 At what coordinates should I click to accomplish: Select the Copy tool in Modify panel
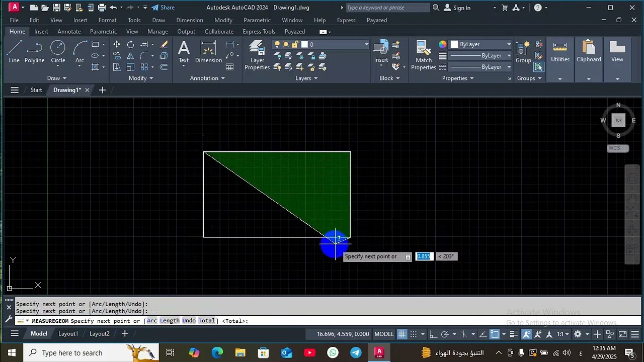point(117,56)
